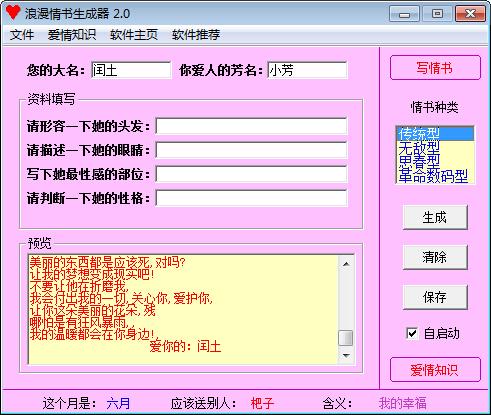
Task: Open the 软件主页 menu
Action: click(x=134, y=35)
